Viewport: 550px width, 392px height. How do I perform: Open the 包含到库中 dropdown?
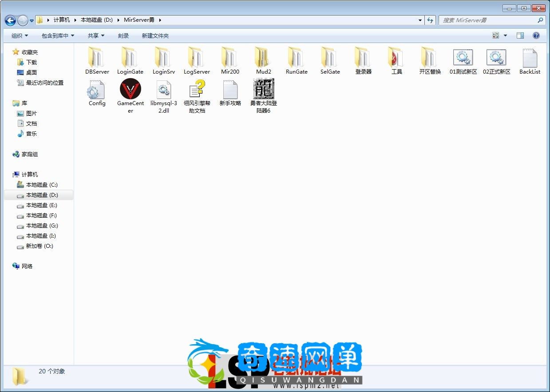pos(58,35)
